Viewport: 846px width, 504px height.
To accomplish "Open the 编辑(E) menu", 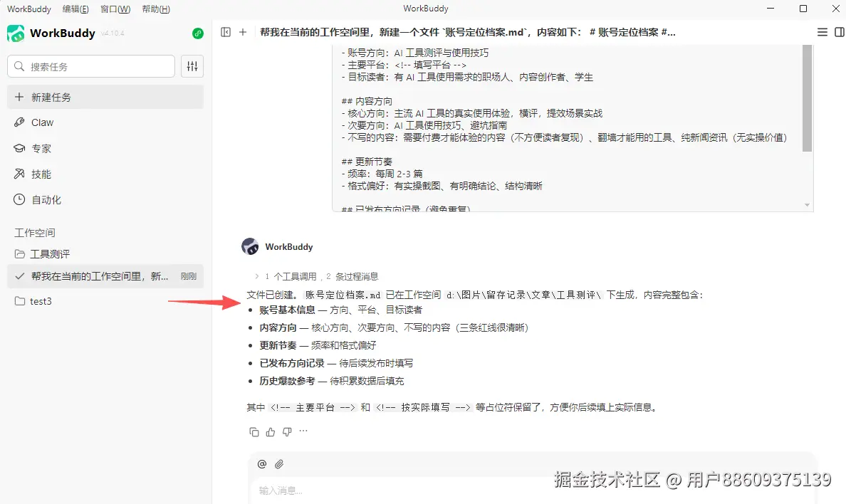I will point(75,9).
